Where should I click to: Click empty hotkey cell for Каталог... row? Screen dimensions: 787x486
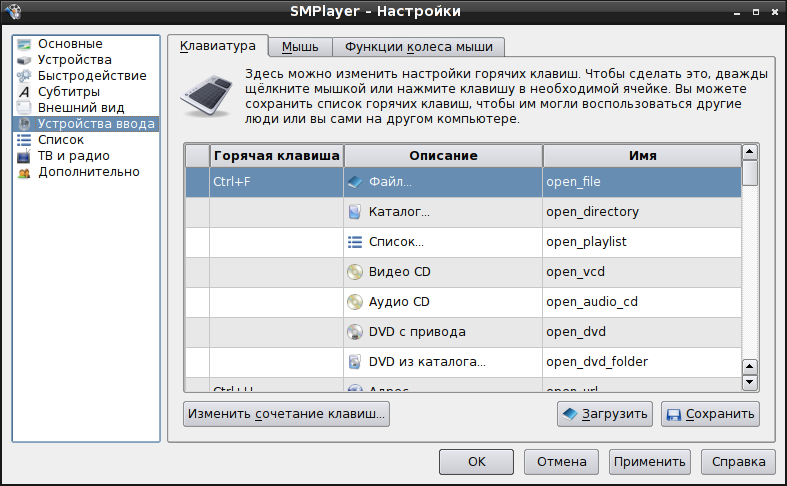point(277,212)
